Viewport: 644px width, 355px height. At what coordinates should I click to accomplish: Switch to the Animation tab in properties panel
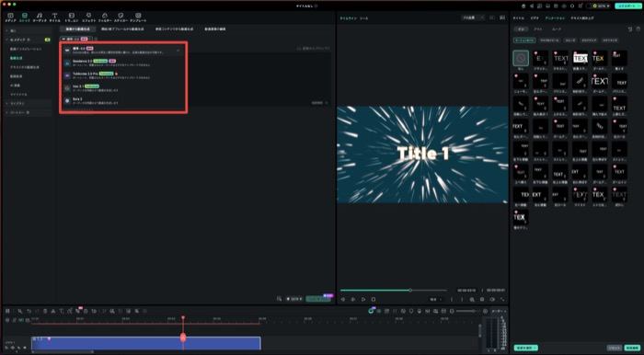pos(555,18)
